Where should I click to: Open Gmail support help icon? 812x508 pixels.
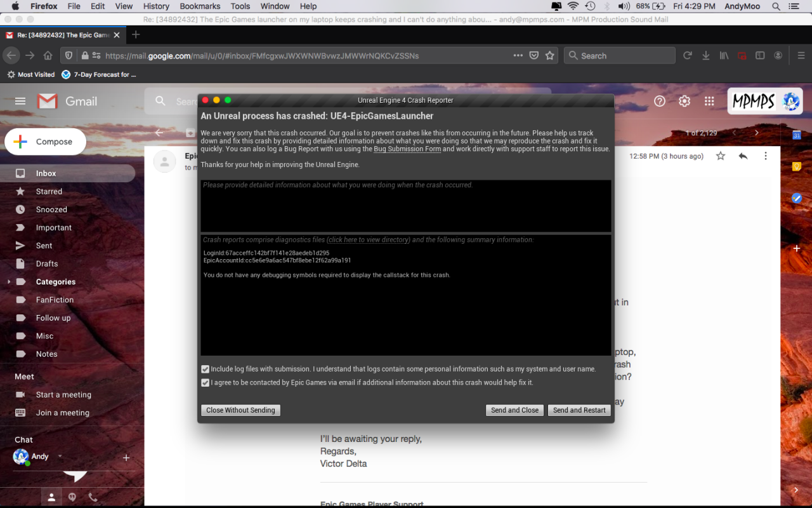pos(660,101)
